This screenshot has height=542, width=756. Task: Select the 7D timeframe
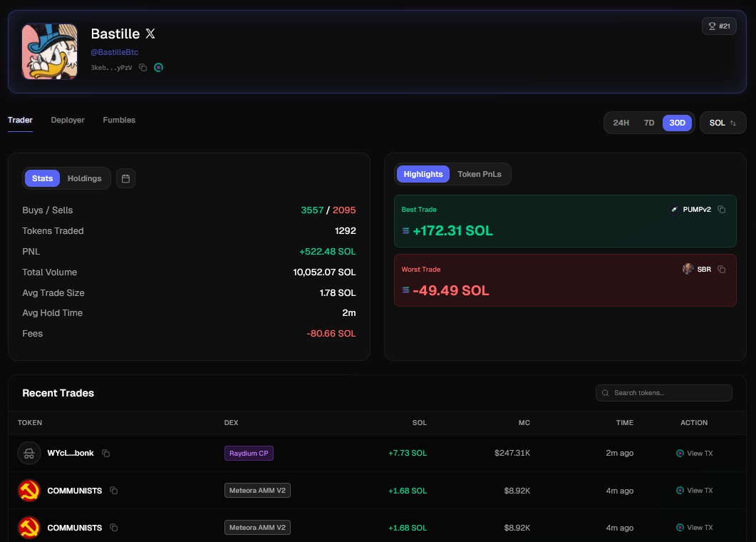tap(649, 123)
